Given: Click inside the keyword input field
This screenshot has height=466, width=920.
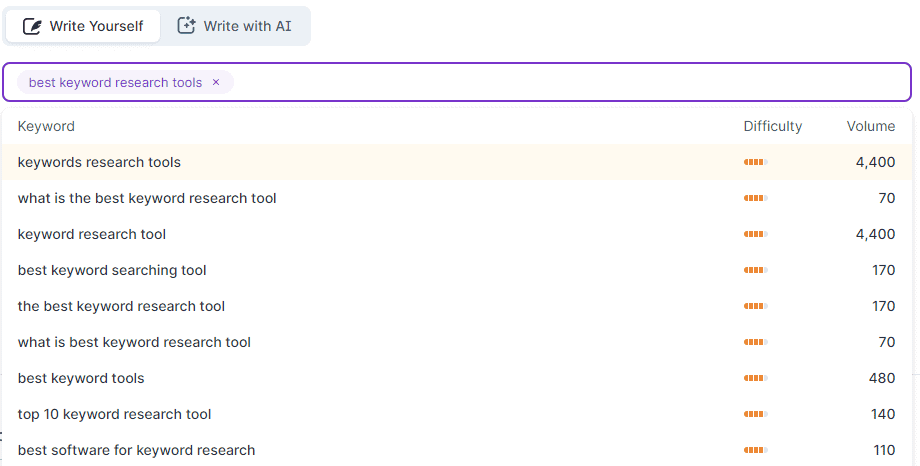Looking at the screenshot, I should 570,82.
